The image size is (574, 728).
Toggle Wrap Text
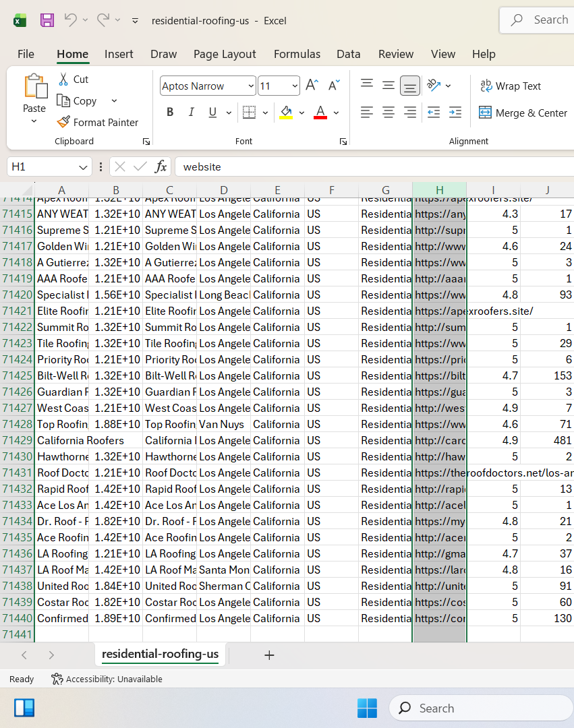coord(511,86)
